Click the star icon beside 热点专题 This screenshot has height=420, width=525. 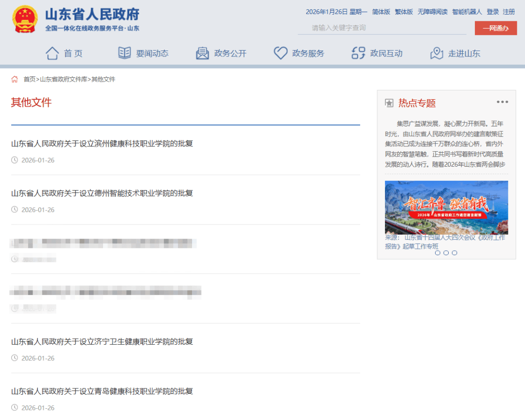[x=389, y=103]
